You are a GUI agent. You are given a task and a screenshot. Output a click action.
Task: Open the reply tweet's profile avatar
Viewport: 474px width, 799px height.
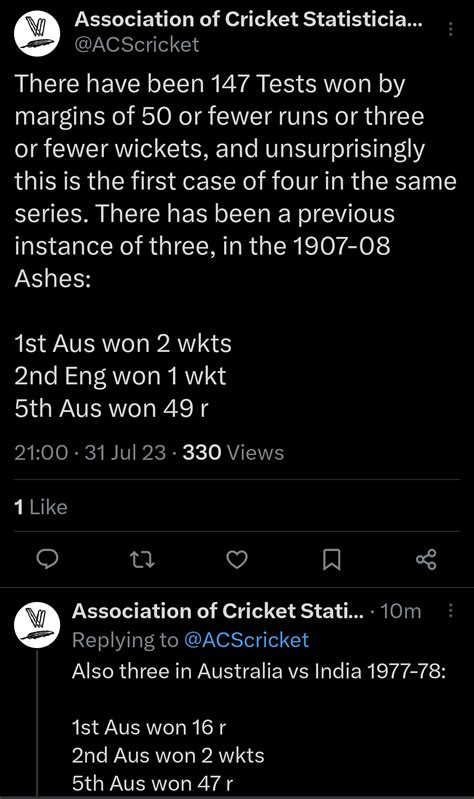[37, 625]
